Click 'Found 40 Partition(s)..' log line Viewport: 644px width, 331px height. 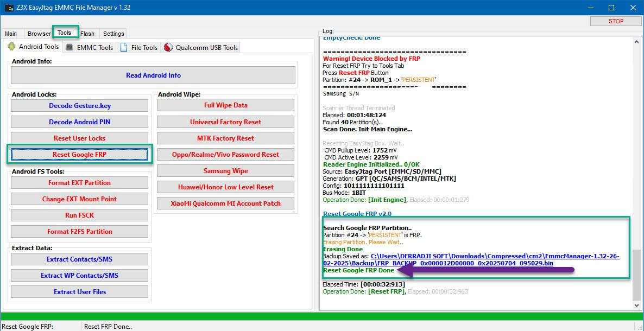[352, 122]
